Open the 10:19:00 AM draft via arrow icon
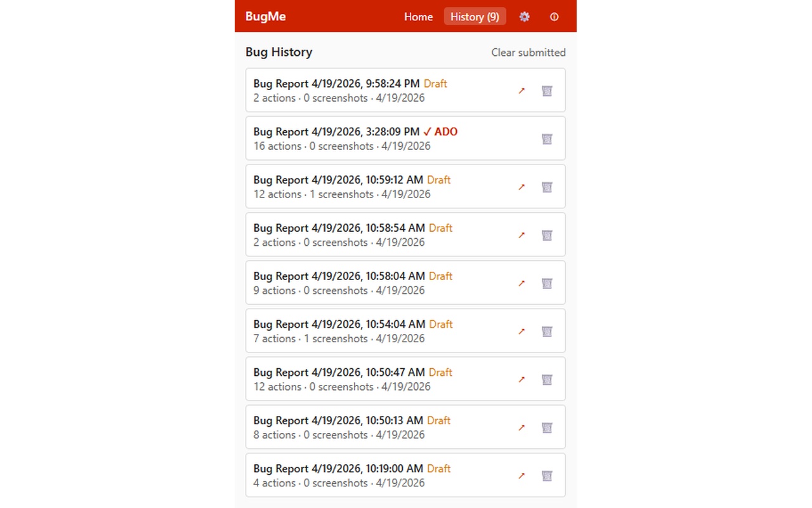This screenshot has height=508, width=812. pyautogui.click(x=521, y=475)
